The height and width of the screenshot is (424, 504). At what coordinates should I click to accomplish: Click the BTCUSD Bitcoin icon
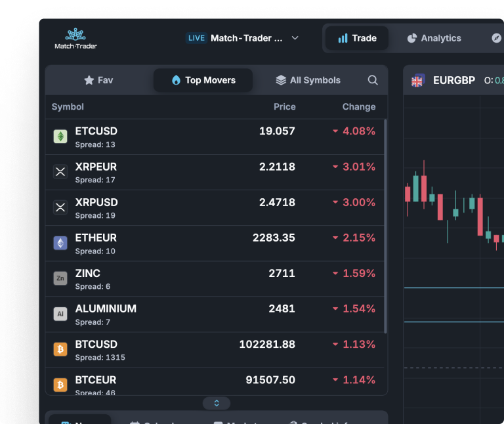coord(60,349)
